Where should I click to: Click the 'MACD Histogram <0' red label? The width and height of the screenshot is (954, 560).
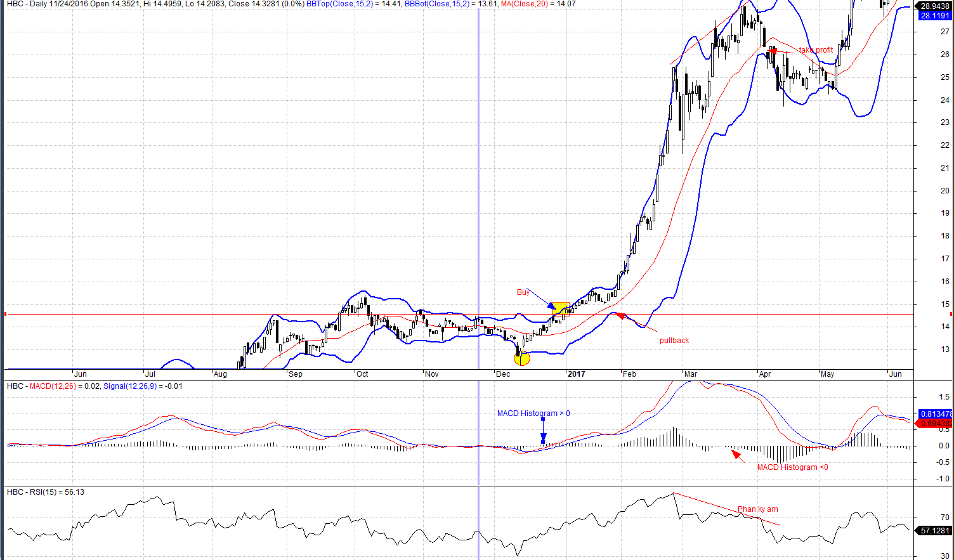click(x=792, y=467)
